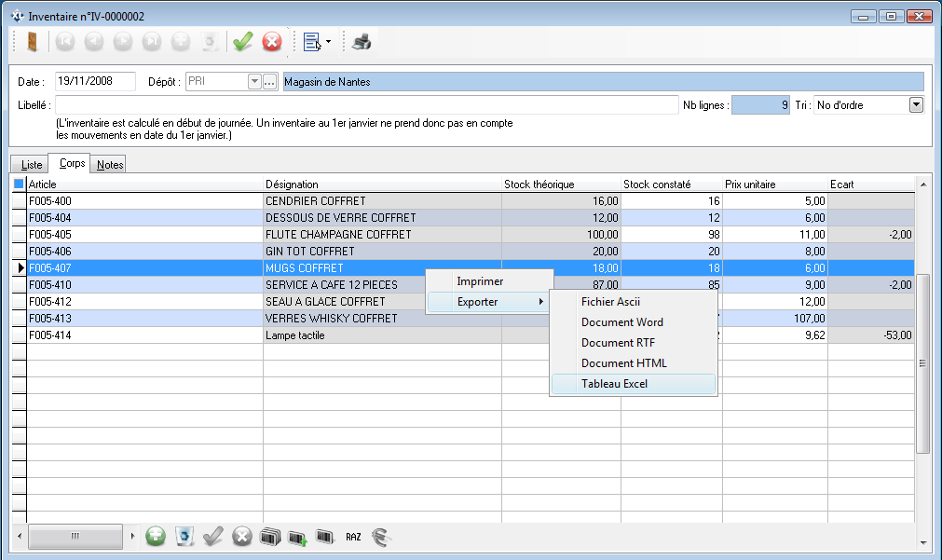Validate the inventory with the green check toolbar icon
Image resolution: width=942 pixels, height=560 pixels.
(242, 40)
